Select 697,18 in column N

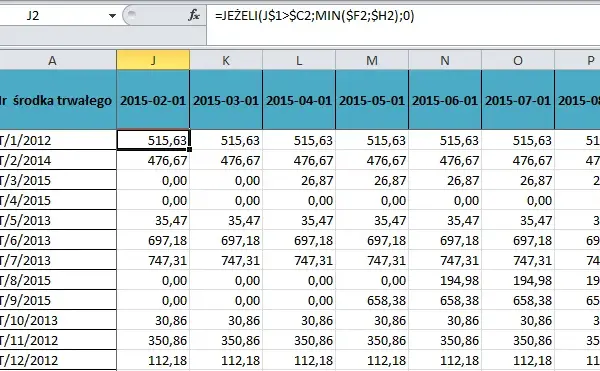click(445, 240)
